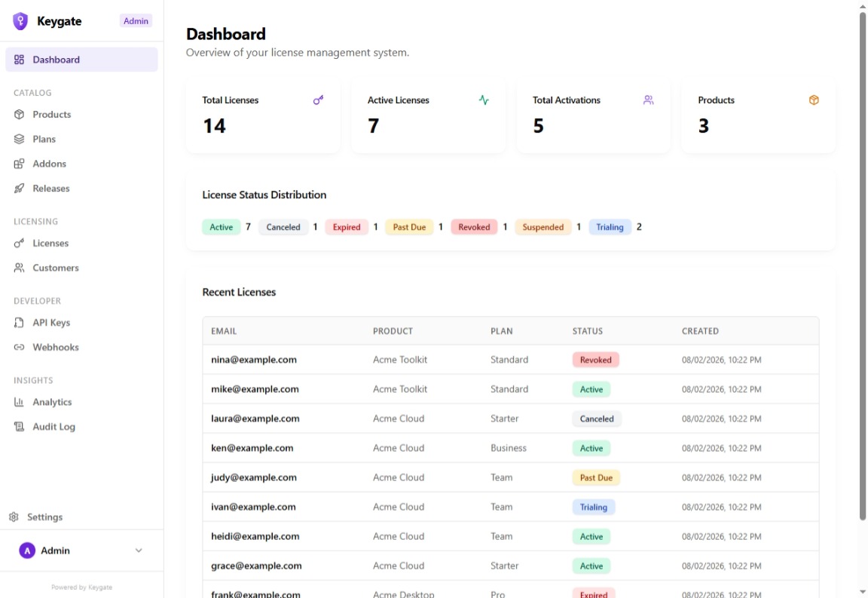Click the Webhooks link icon

(x=19, y=347)
